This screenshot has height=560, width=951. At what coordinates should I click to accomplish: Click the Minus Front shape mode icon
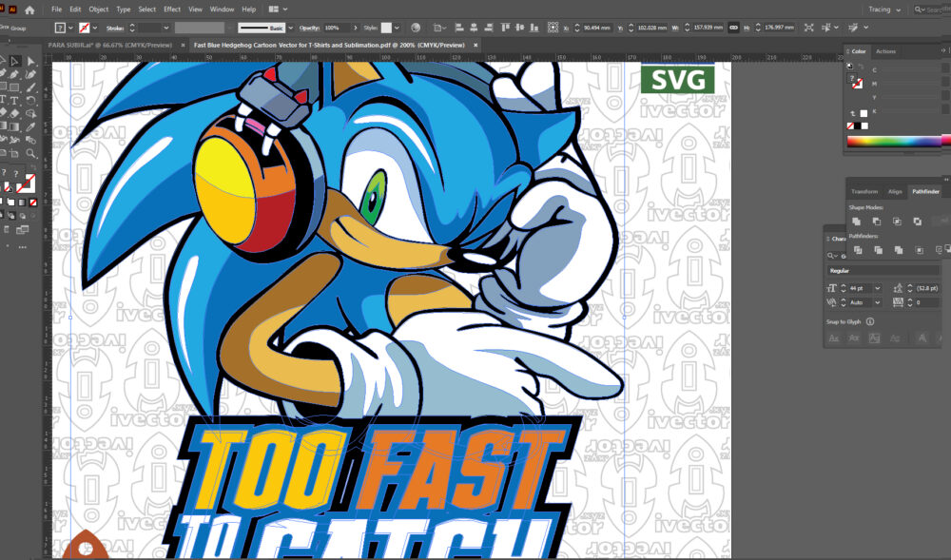877,222
